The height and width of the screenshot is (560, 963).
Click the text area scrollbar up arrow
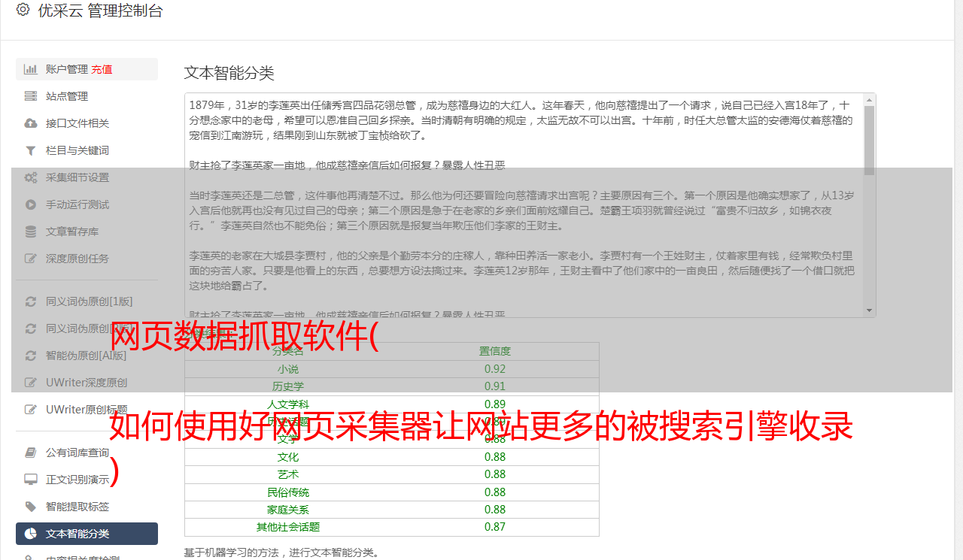pos(870,99)
